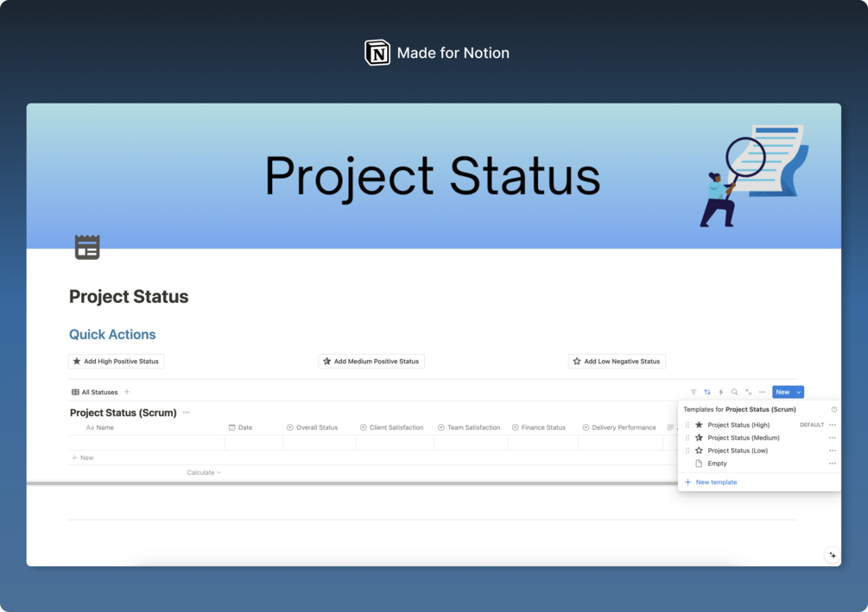Click the info icon in Templates panel
The width and height of the screenshot is (868, 612).
click(x=834, y=409)
